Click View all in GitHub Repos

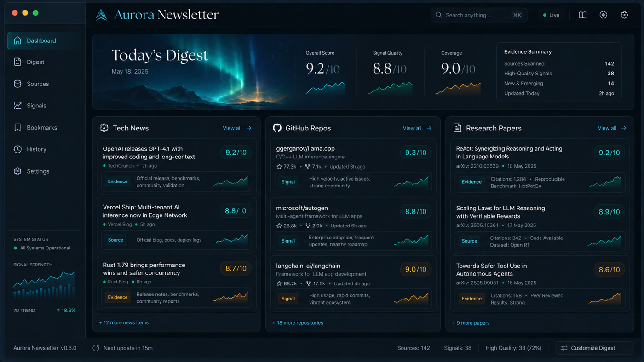(417, 128)
